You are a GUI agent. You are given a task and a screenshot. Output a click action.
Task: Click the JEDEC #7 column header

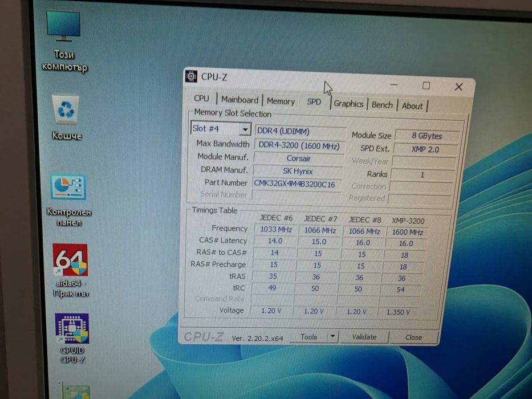320,219
